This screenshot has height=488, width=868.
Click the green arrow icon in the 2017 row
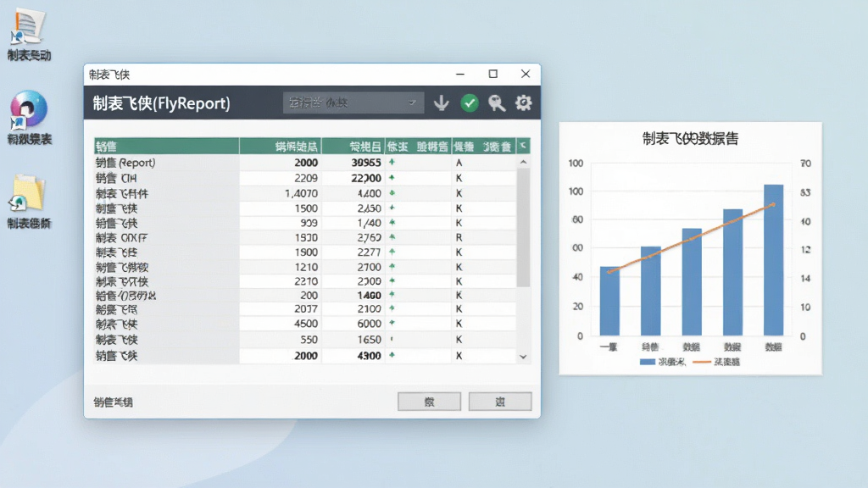point(392,308)
